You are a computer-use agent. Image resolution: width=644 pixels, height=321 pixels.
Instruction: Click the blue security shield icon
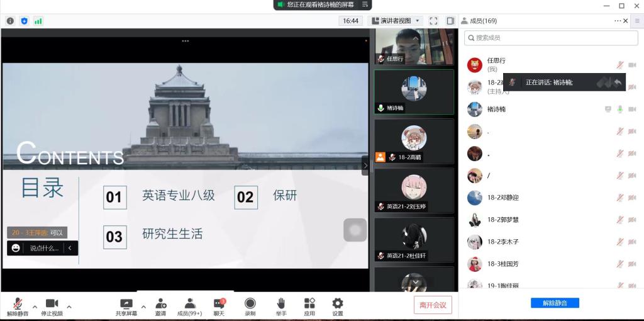pos(25,21)
